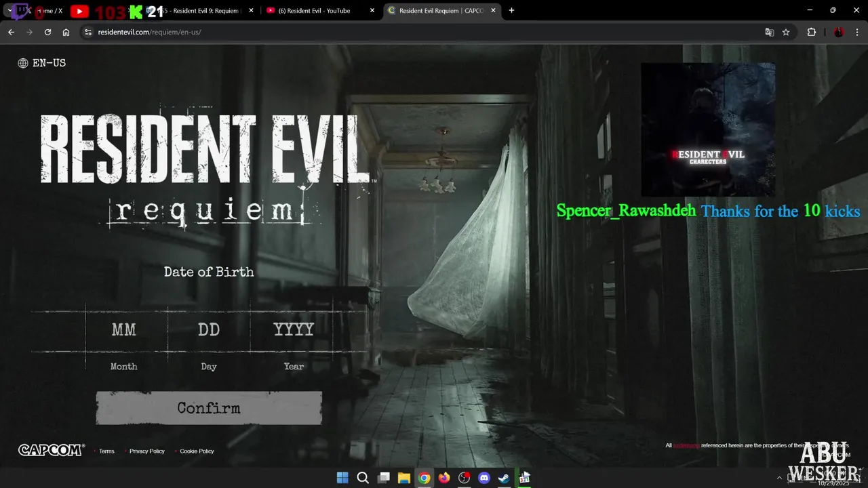
Task: Bookmark this page with the star icon
Action: coord(786,32)
